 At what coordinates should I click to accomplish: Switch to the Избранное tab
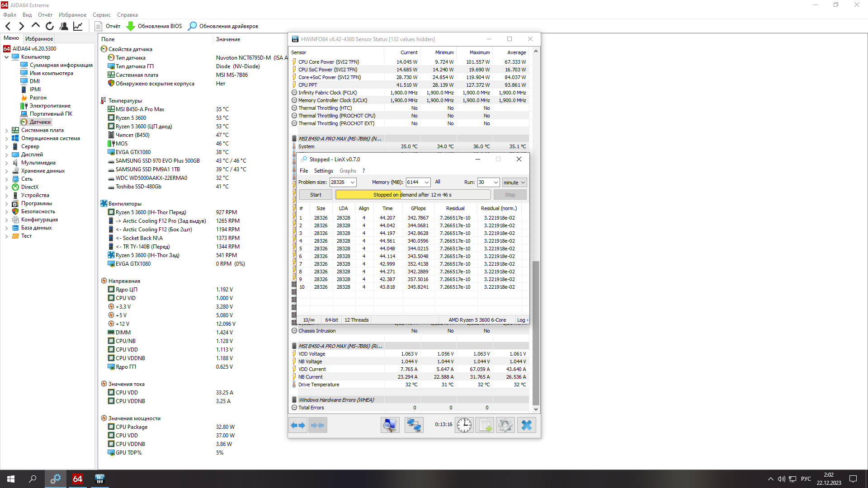point(39,39)
